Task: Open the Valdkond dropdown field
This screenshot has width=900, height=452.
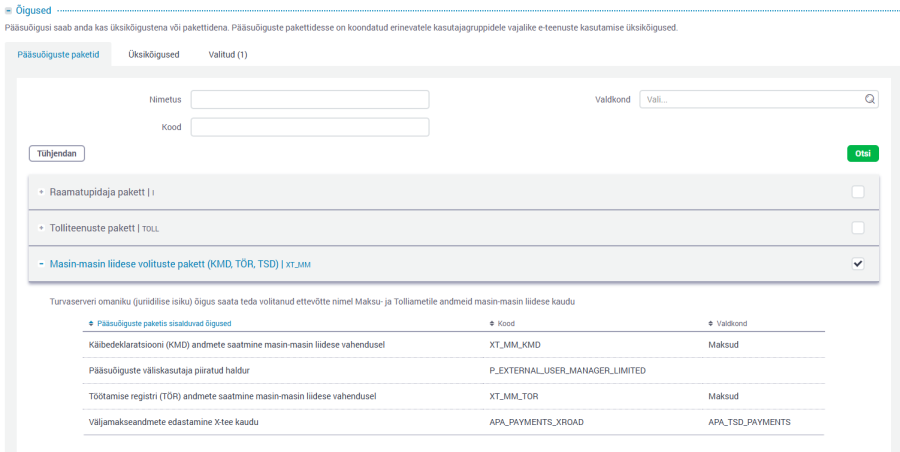Action: pos(759,99)
